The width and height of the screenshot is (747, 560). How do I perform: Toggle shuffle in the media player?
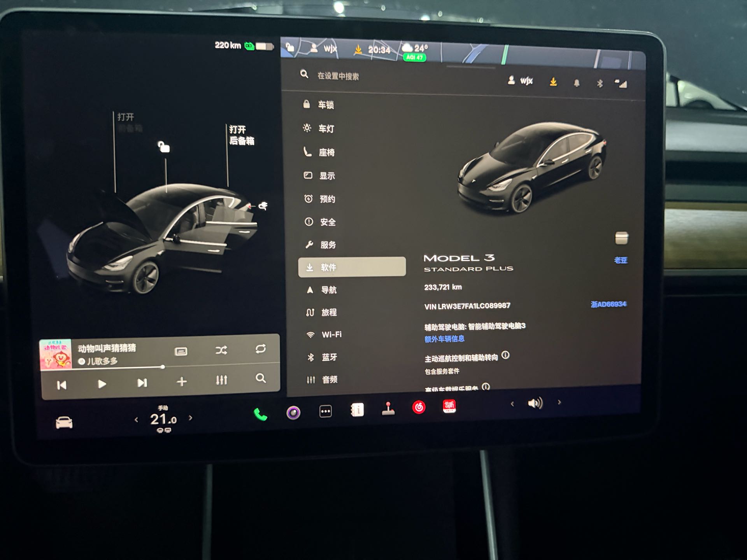pos(221,350)
